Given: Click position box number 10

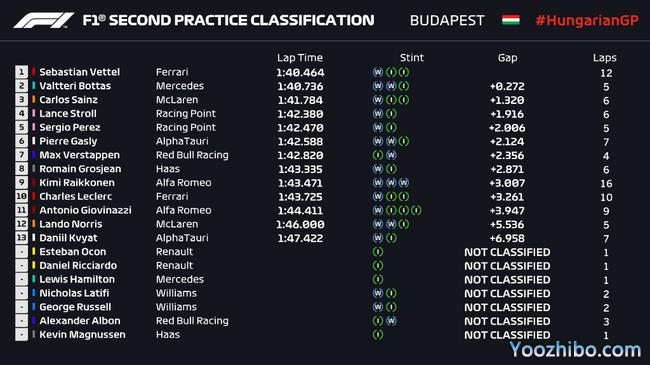Looking at the screenshot, I should click(x=22, y=196).
